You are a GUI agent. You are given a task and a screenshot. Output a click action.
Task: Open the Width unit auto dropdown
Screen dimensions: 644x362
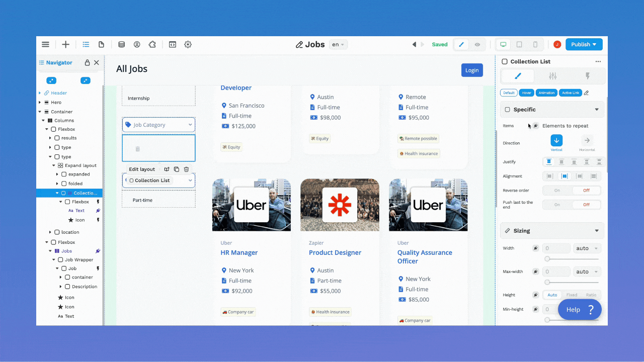(587, 248)
